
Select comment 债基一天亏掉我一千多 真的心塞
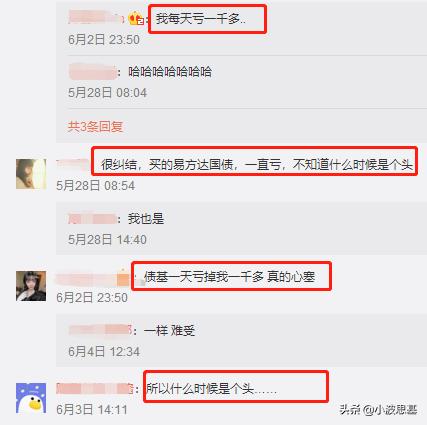click(x=229, y=277)
